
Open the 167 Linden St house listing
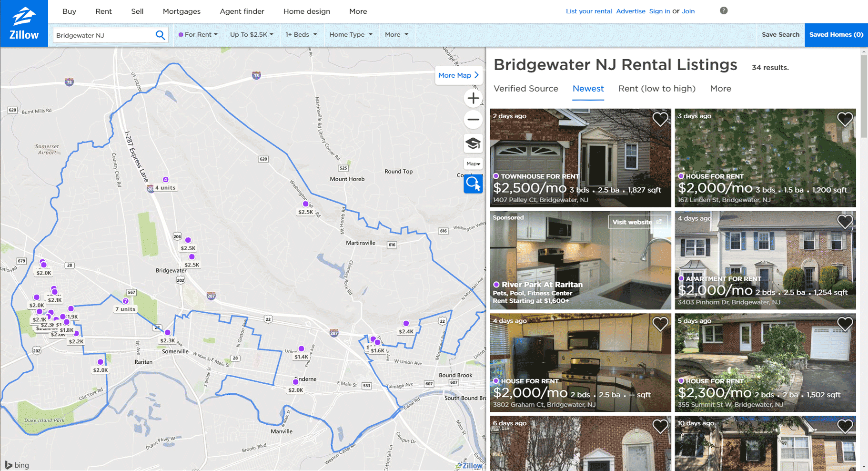(x=765, y=158)
